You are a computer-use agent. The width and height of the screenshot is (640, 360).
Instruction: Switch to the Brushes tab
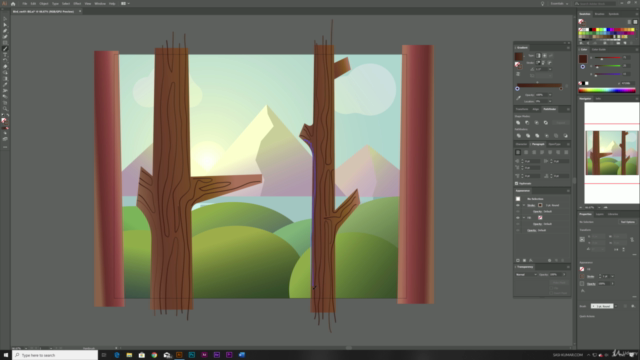point(599,14)
